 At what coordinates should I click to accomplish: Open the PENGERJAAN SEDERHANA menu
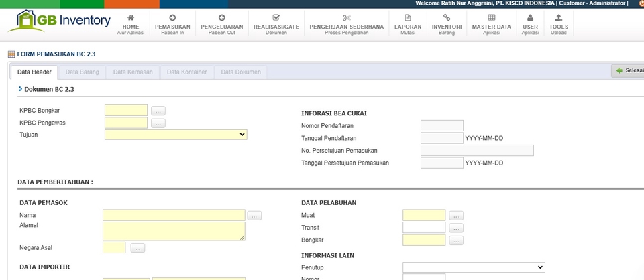click(x=347, y=25)
